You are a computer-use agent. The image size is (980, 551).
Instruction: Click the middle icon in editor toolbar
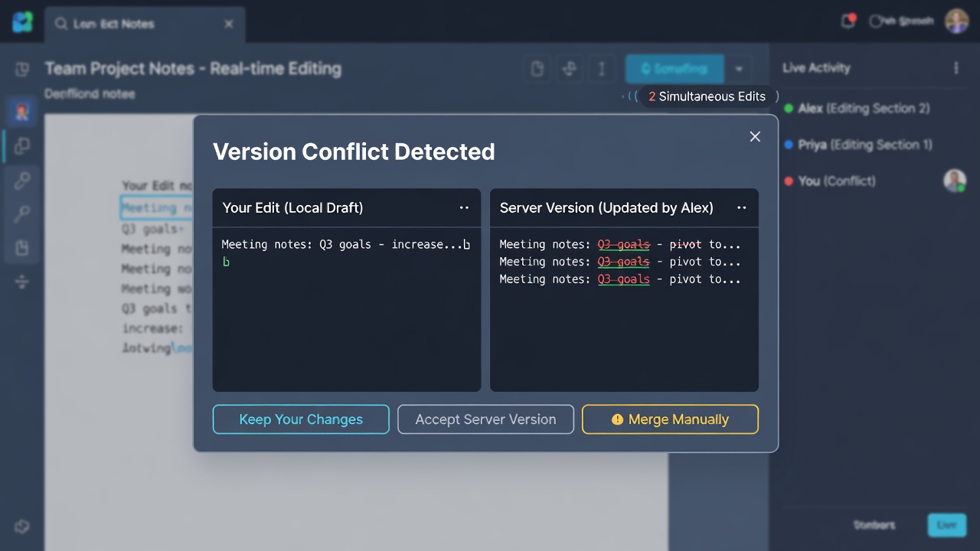569,69
